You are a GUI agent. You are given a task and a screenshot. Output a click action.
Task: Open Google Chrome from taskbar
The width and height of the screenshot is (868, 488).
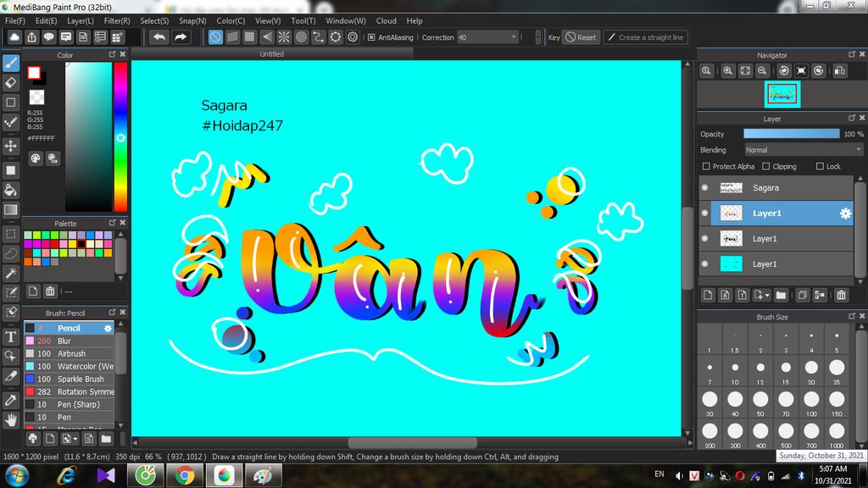pos(185,476)
